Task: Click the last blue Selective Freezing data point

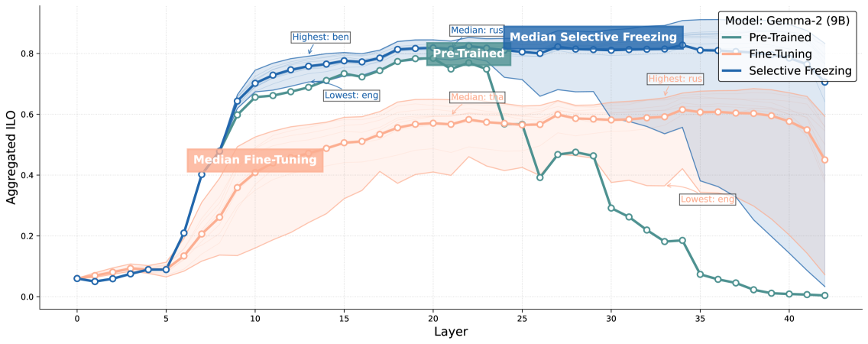Action: tap(824, 82)
